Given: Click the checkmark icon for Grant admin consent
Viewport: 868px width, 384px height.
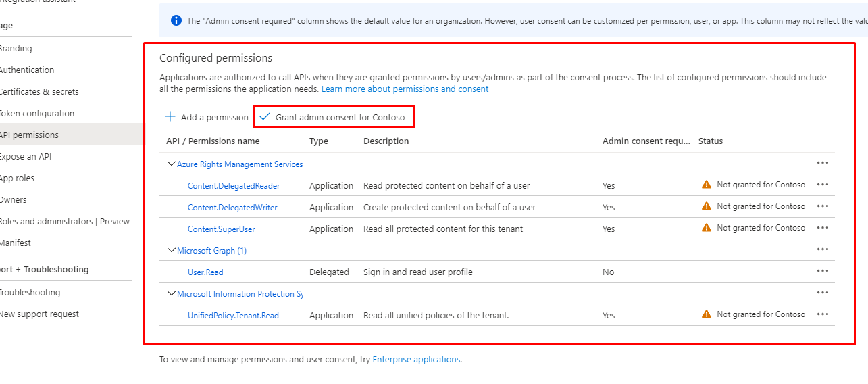Looking at the screenshot, I should click(265, 117).
